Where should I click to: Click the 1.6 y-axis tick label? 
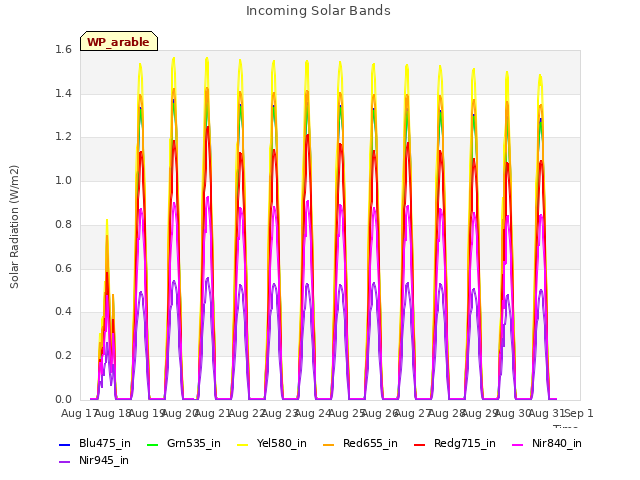click(x=63, y=50)
